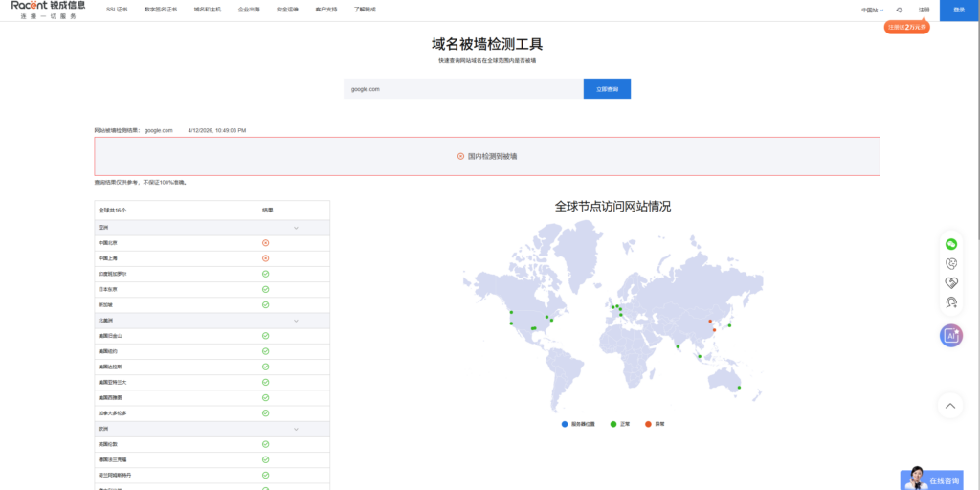
Task: Click the domain input field containing google.com
Action: coord(463,89)
